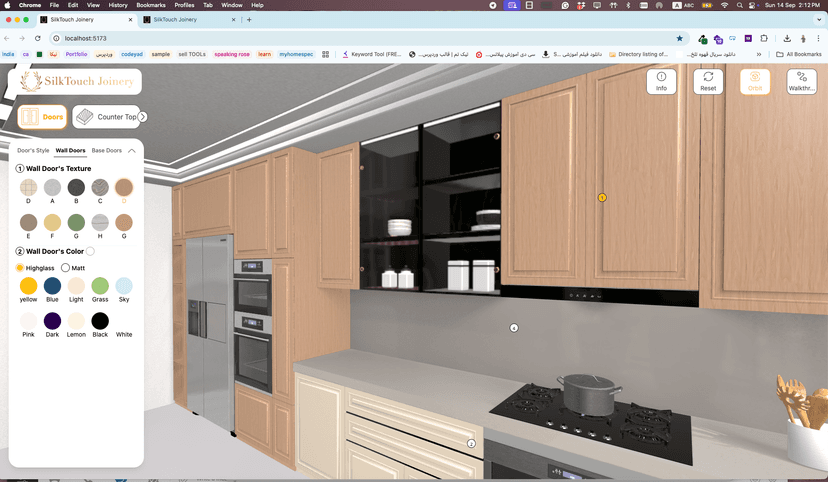The width and height of the screenshot is (828, 482).
Task: Choose the Matt finish option
Action: pos(66,268)
